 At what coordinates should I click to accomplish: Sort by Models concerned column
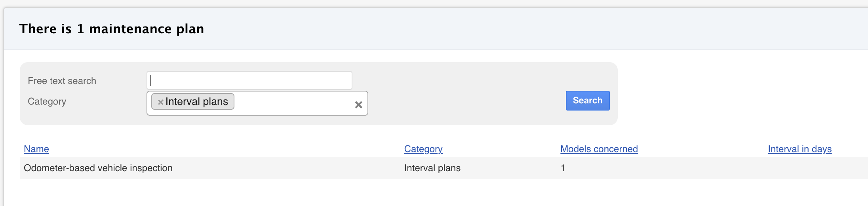click(599, 149)
